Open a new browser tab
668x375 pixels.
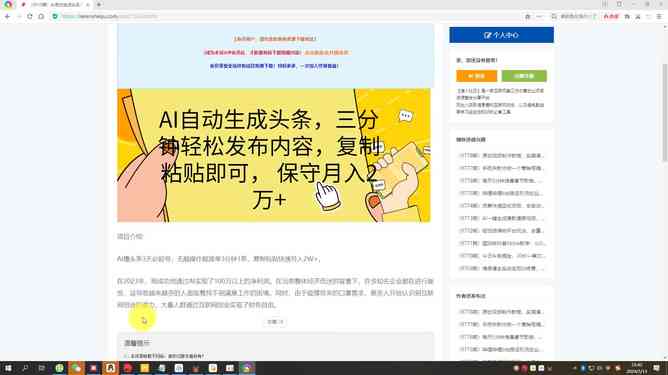pyautogui.click(x=99, y=5)
